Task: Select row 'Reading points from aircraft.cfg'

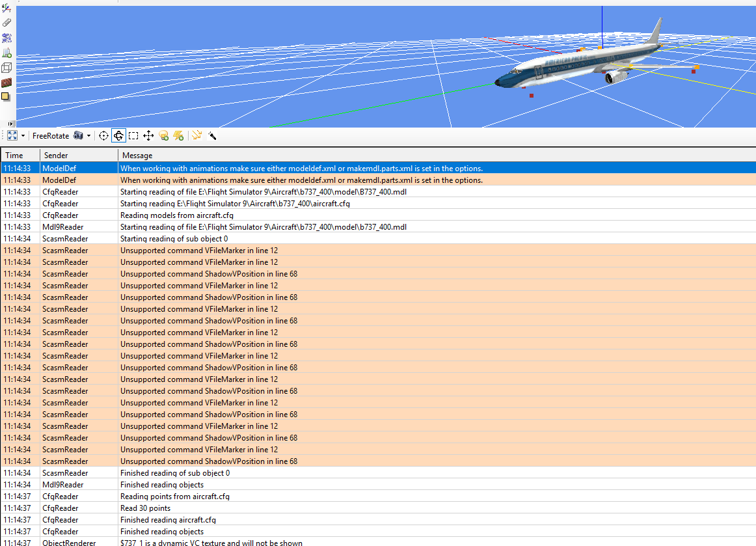Action: [378, 497]
